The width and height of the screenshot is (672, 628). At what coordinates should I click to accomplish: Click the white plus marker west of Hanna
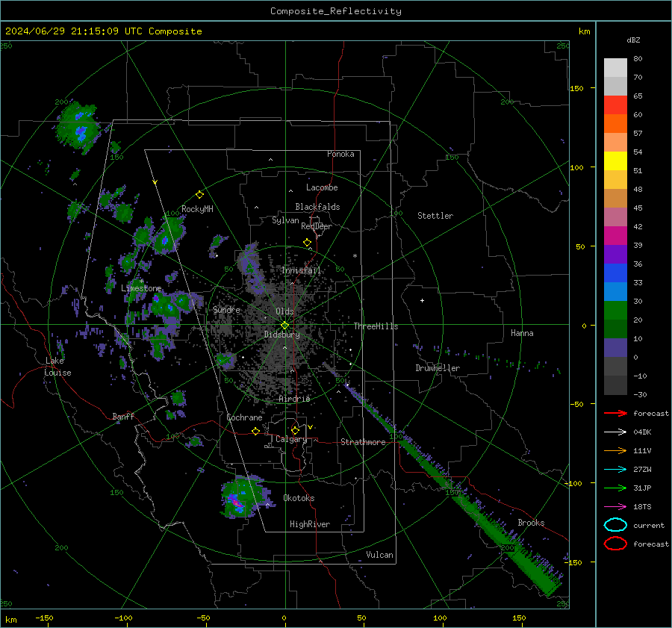click(x=422, y=300)
